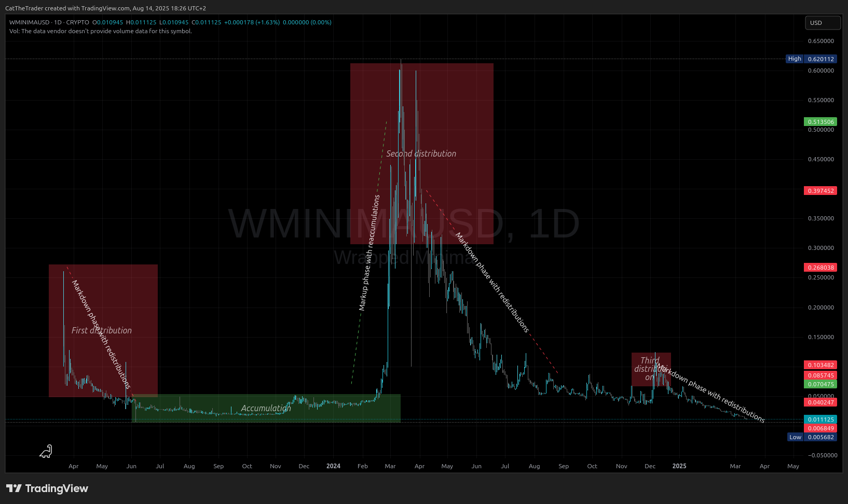The width and height of the screenshot is (848, 504).
Task: Click the red 0.040247 price label
Action: click(820, 402)
